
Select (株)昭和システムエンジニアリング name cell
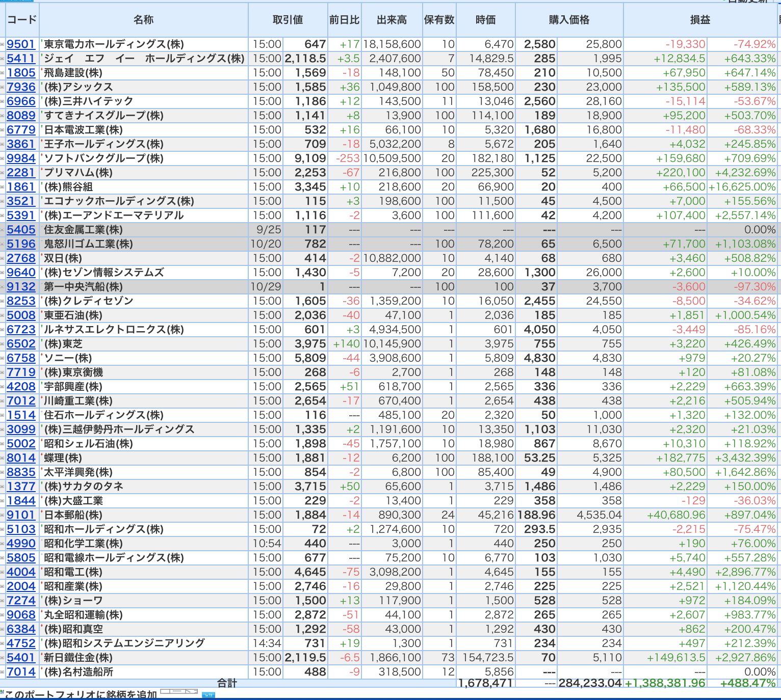pos(144,643)
